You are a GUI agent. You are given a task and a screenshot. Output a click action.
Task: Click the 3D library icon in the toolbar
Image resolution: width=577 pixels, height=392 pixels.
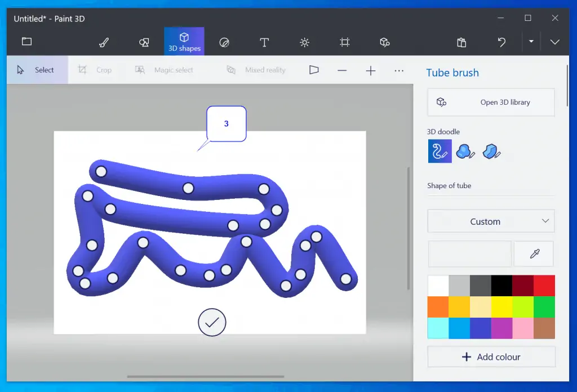click(384, 42)
